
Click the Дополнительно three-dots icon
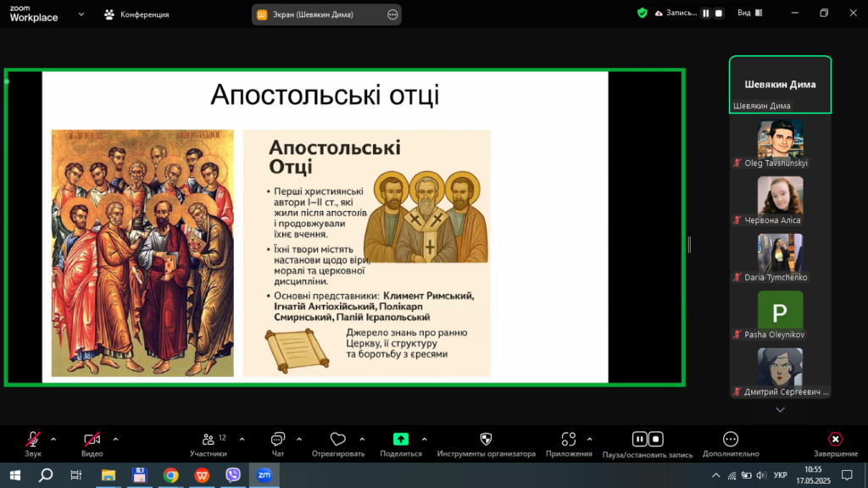731,439
